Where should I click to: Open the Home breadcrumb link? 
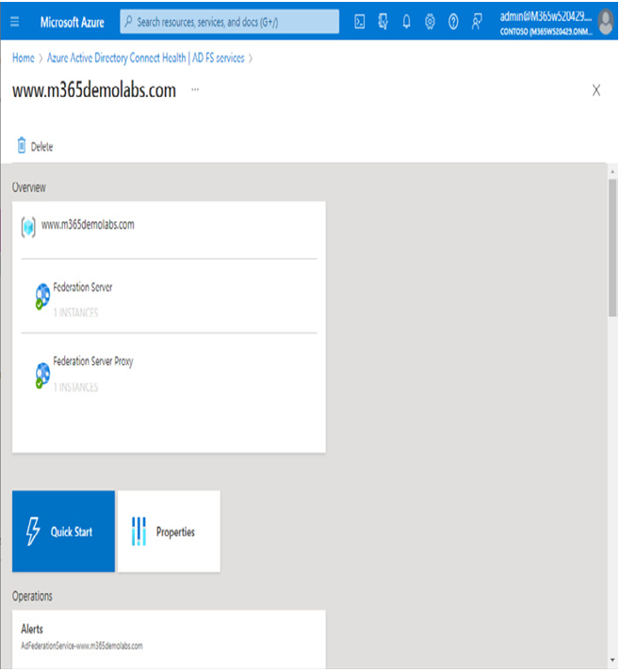click(24, 57)
